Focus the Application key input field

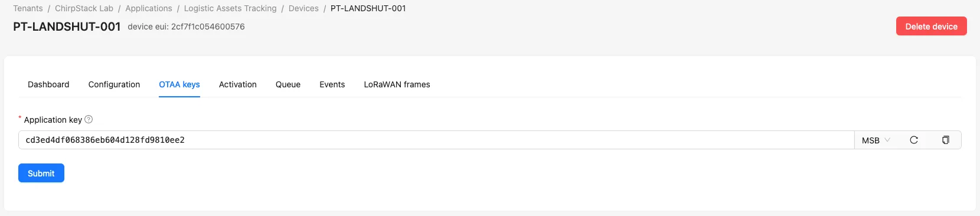click(436, 140)
